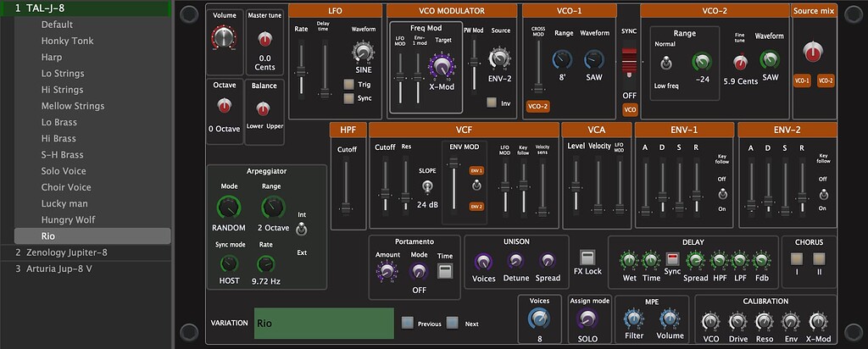Click the Arpeggiator Mode RANDOM knob
This screenshot has height=349, width=868.
(228, 207)
